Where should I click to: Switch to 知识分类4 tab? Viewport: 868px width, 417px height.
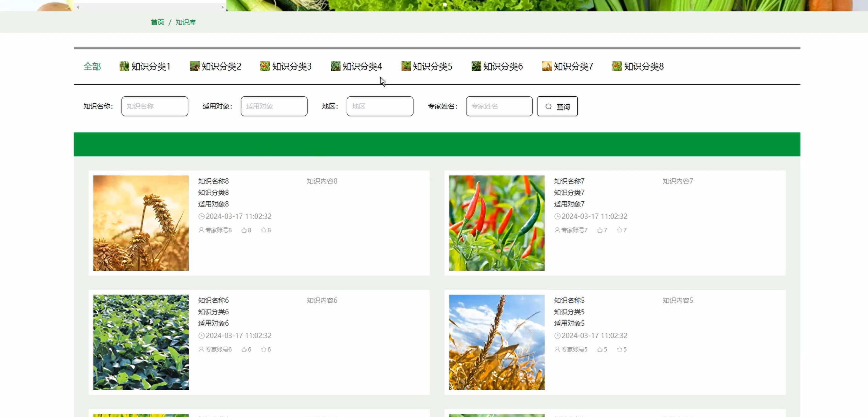356,66
